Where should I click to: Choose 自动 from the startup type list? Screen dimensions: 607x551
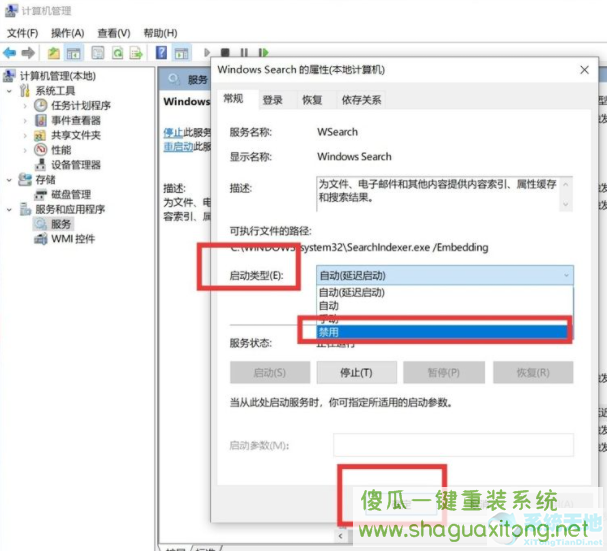(445, 306)
